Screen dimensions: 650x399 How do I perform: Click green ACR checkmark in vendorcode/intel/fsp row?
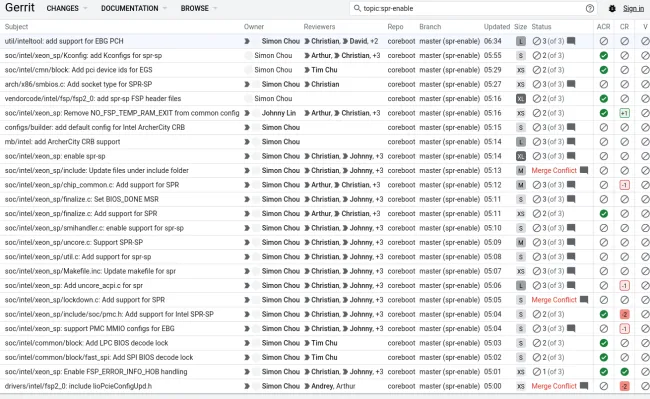604,99
